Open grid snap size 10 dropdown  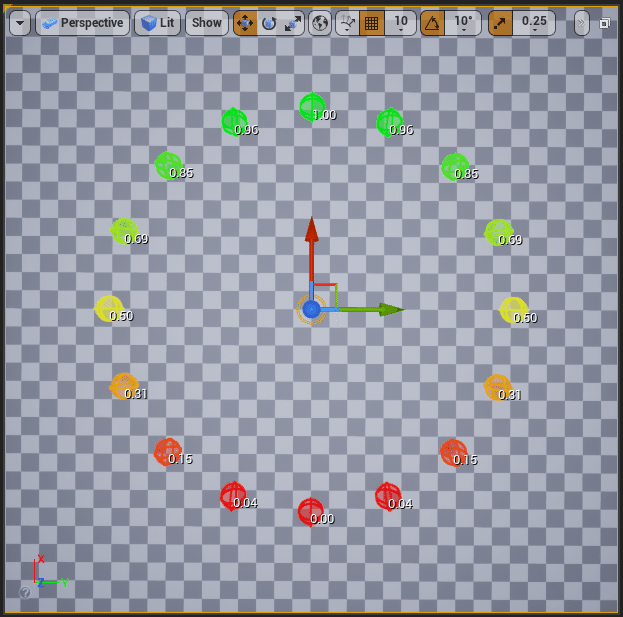[x=400, y=23]
